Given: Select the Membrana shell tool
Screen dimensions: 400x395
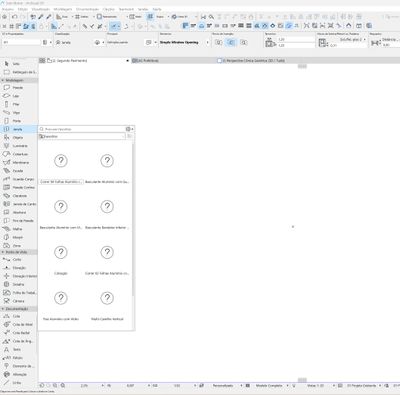Looking at the screenshot, I should (x=18, y=163).
